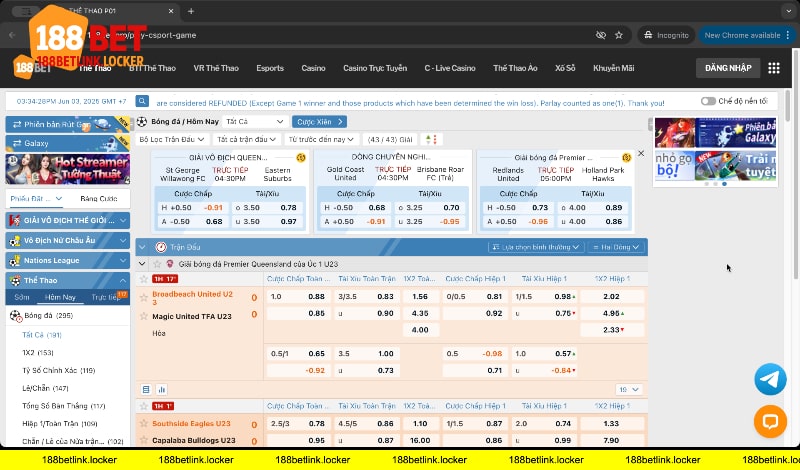Collapse the Thể Thao sidebar section
The height and width of the screenshot is (470, 800).
[67, 280]
